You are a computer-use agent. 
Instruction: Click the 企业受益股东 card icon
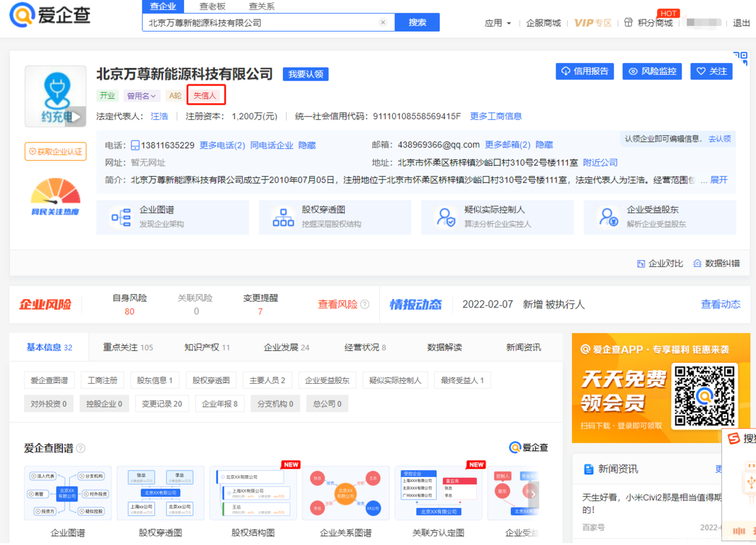(609, 217)
